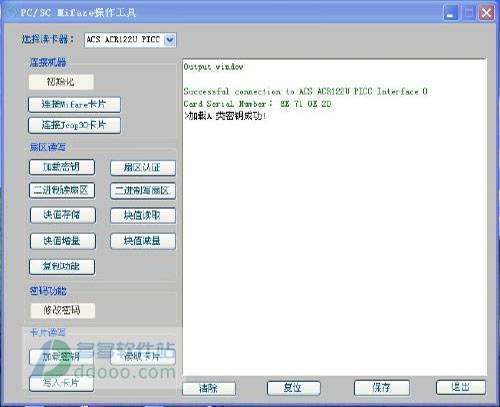The width and height of the screenshot is (500, 407).
Task: Click the 块值增量 block value increment button
Action: coord(63,241)
